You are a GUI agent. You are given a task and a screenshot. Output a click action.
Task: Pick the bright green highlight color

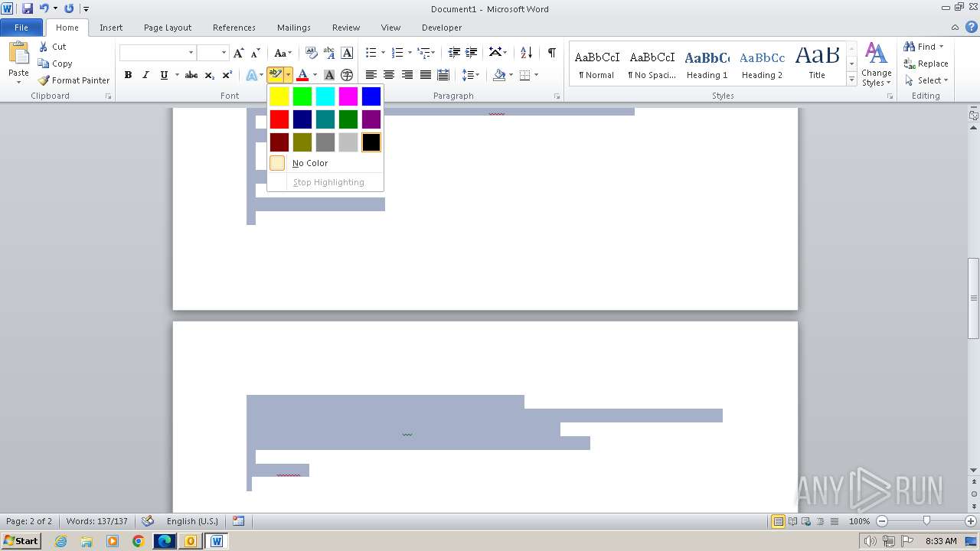[302, 96]
